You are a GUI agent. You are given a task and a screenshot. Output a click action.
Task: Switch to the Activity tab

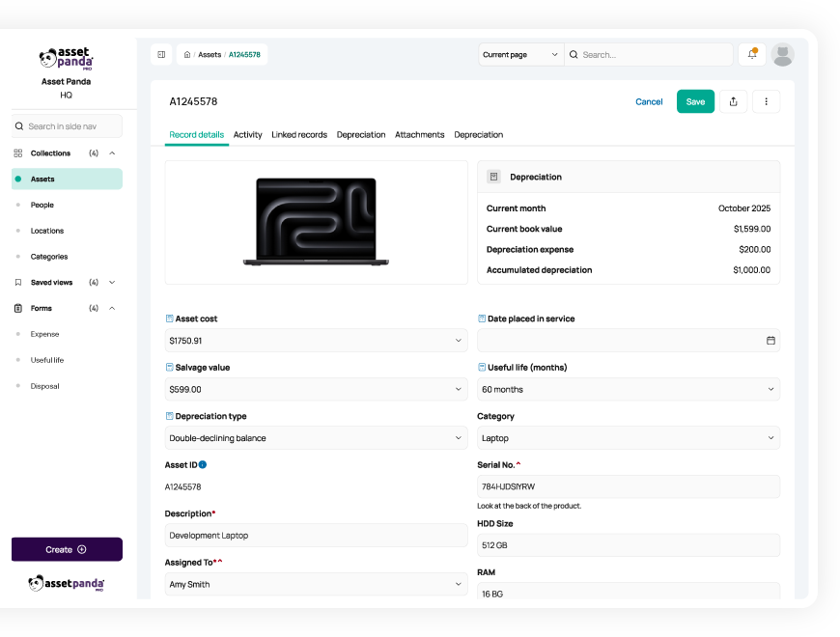247,135
